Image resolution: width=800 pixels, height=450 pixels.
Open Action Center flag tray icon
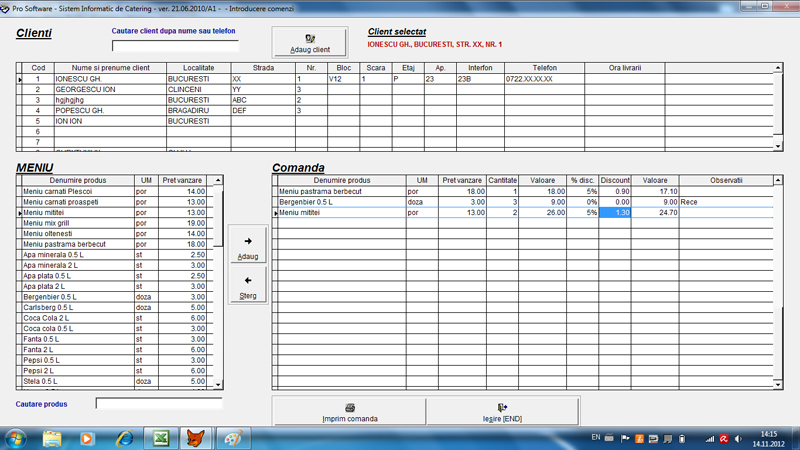pyautogui.click(x=625, y=439)
